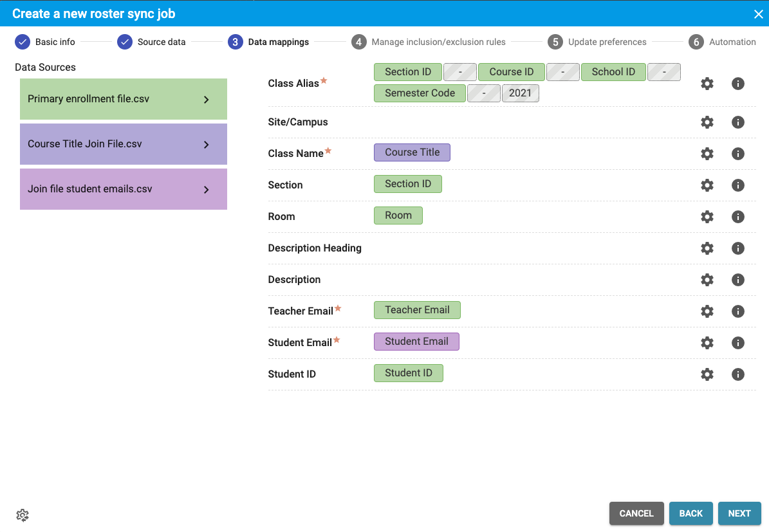769x532 pixels.
Task: Open Student ID row gear settings
Action: pyautogui.click(x=707, y=374)
